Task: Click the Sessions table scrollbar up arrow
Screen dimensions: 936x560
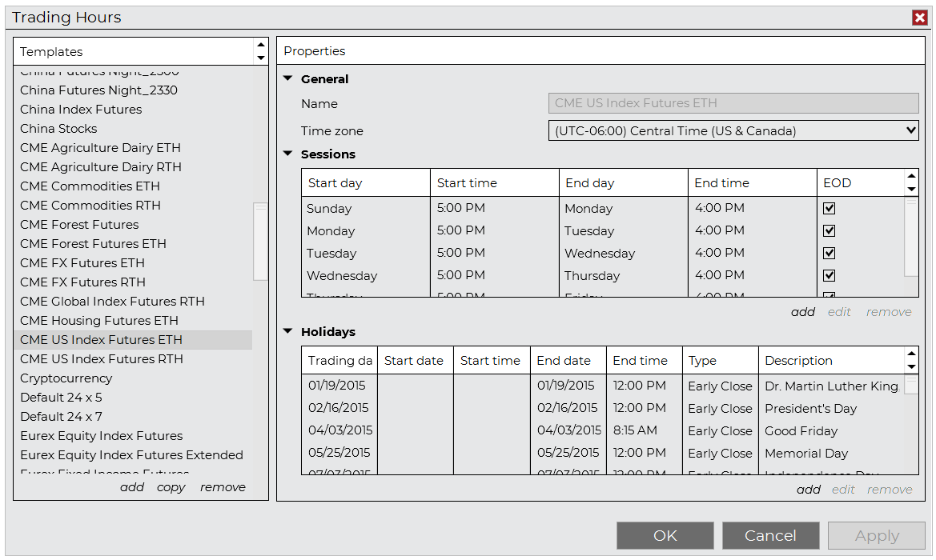Action: point(911,175)
